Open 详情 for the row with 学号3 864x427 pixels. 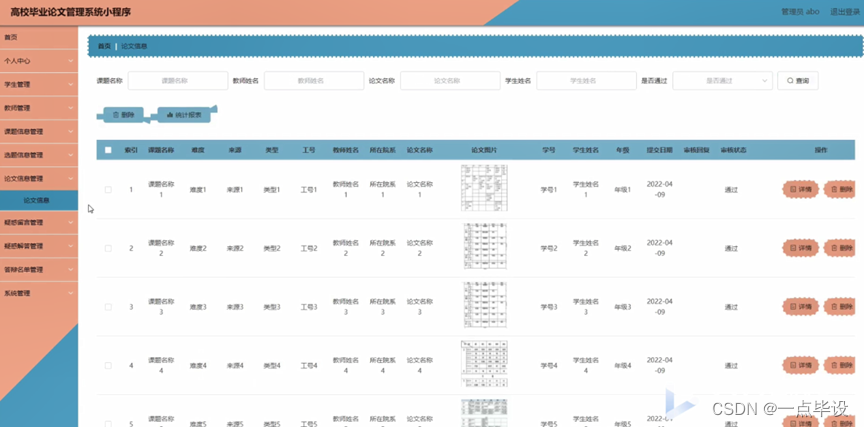pyautogui.click(x=801, y=307)
